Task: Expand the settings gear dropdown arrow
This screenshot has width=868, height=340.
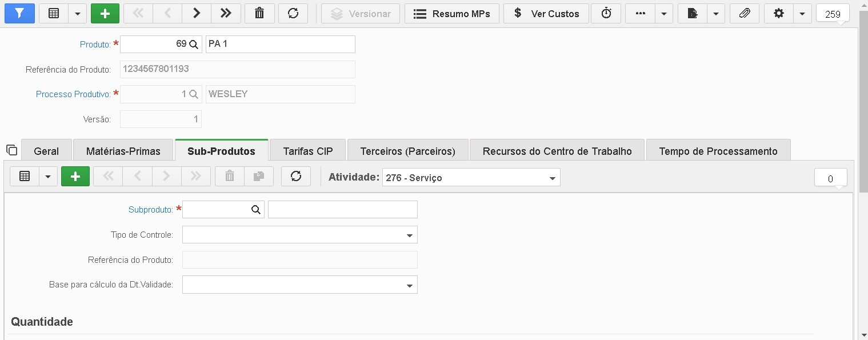Action: coord(802,13)
